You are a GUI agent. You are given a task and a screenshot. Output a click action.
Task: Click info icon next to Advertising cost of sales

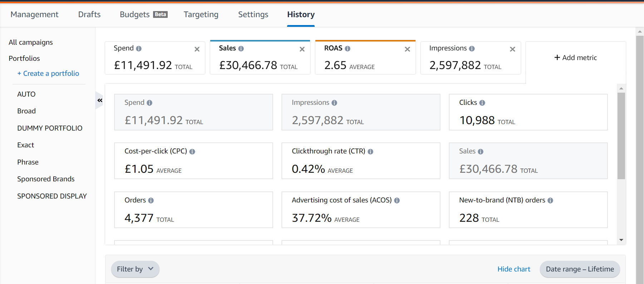point(397,201)
